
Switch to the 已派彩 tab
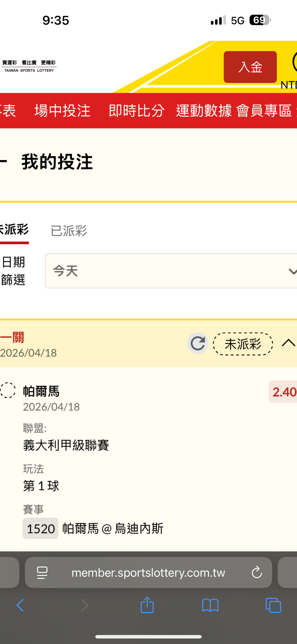click(x=69, y=231)
